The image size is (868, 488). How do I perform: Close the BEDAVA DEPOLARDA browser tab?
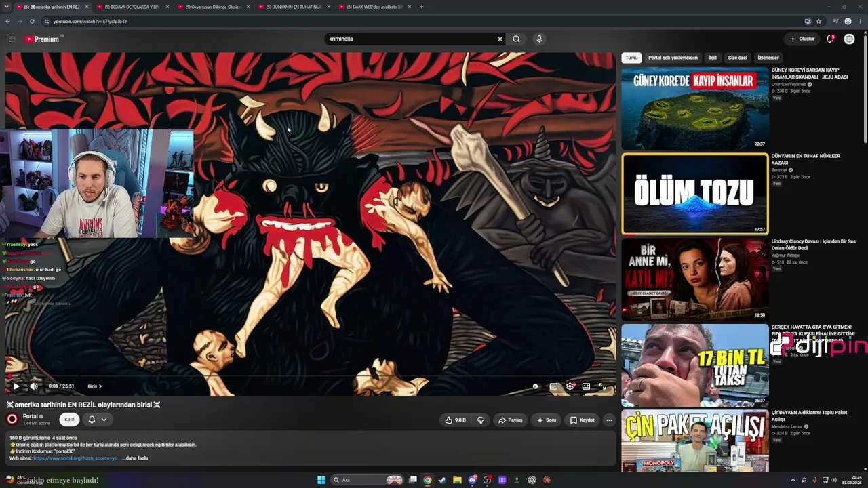167,7
